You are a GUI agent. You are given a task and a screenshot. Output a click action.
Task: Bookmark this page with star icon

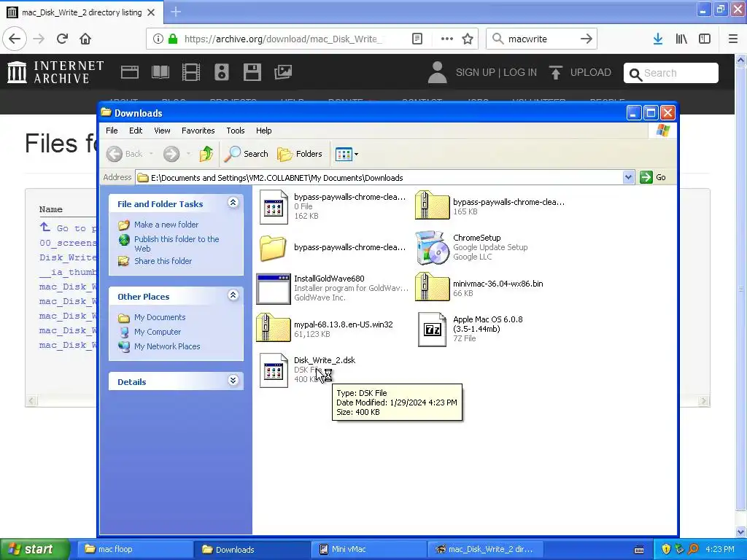pyautogui.click(x=468, y=39)
